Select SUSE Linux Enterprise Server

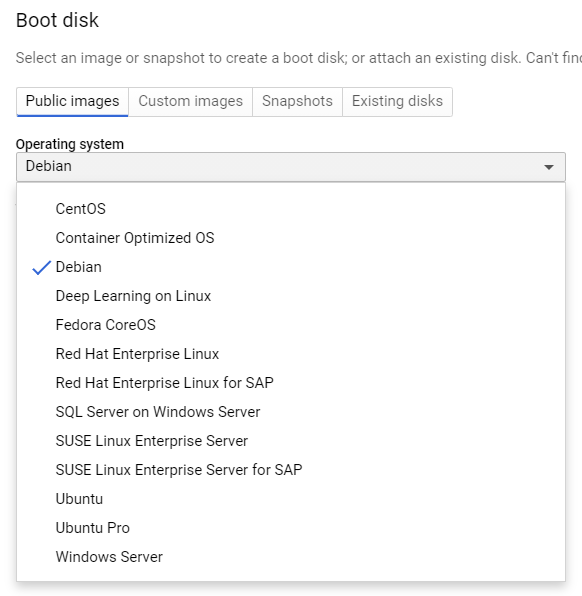(x=291, y=441)
